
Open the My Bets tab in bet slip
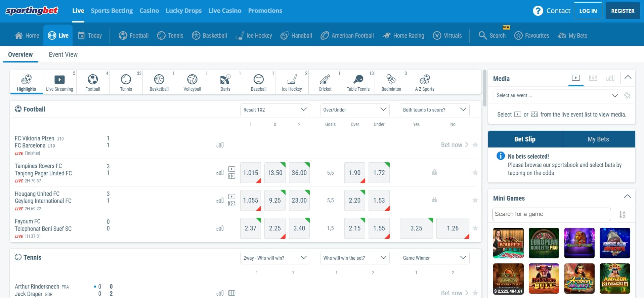click(x=598, y=139)
